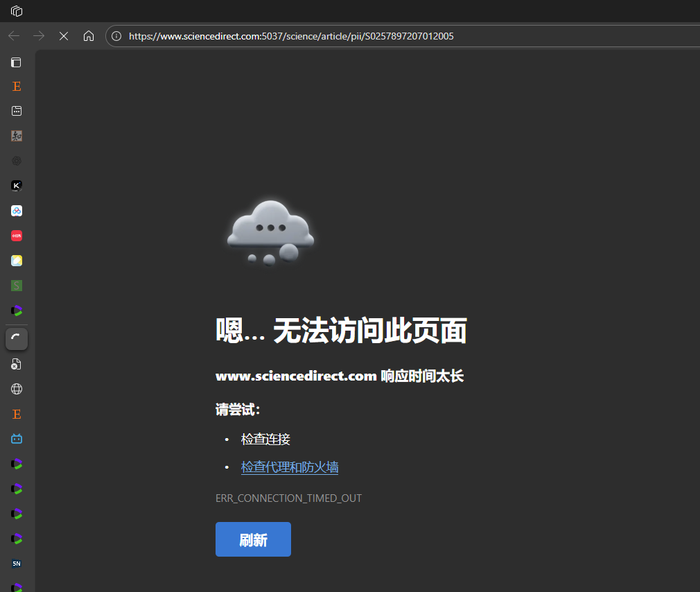Toggle the vertical tabs pane icon
The width and height of the screenshot is (700, 592).
coord(17,62)
